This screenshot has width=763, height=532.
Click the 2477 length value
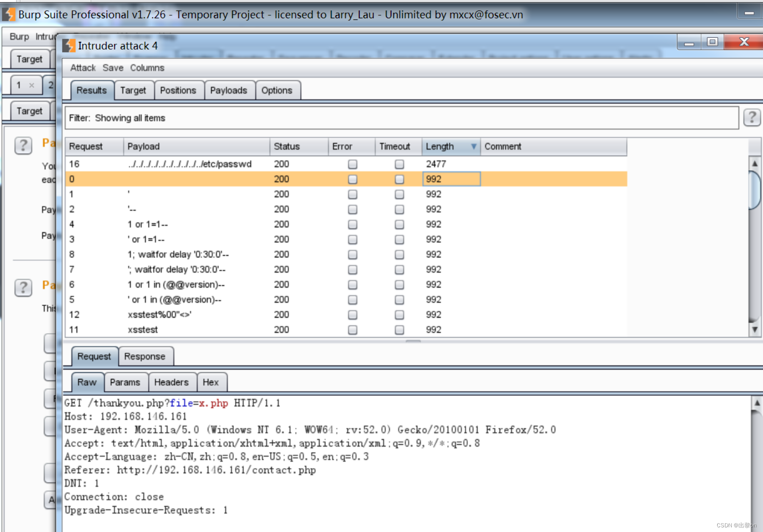click(x=436, y=164)
